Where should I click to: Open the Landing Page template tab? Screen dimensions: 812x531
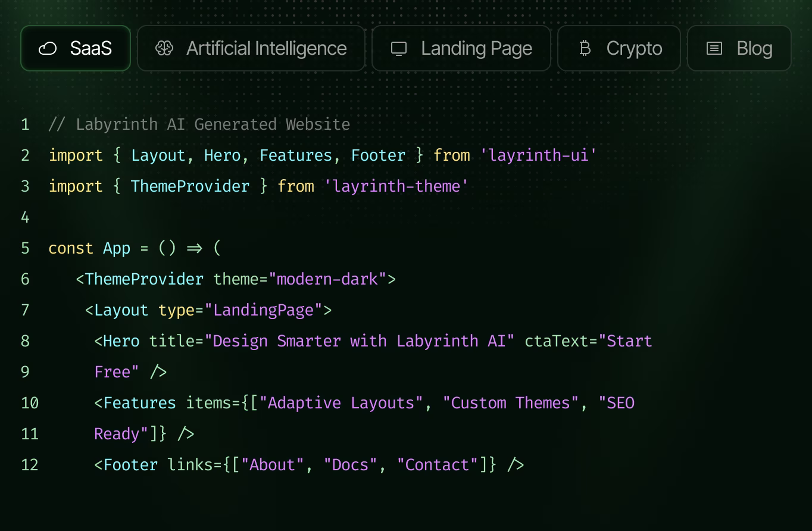461,48
